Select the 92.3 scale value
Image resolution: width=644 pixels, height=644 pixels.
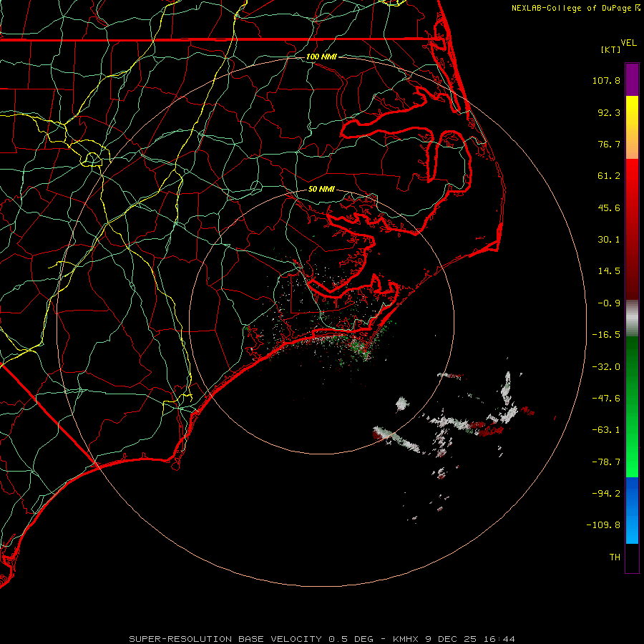(609, 112)
